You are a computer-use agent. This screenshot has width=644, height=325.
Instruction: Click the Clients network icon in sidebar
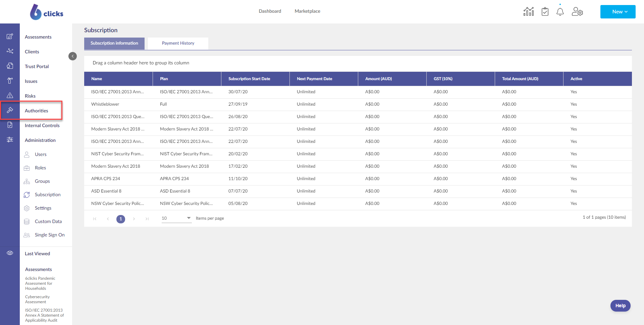[x=10, y=51]
